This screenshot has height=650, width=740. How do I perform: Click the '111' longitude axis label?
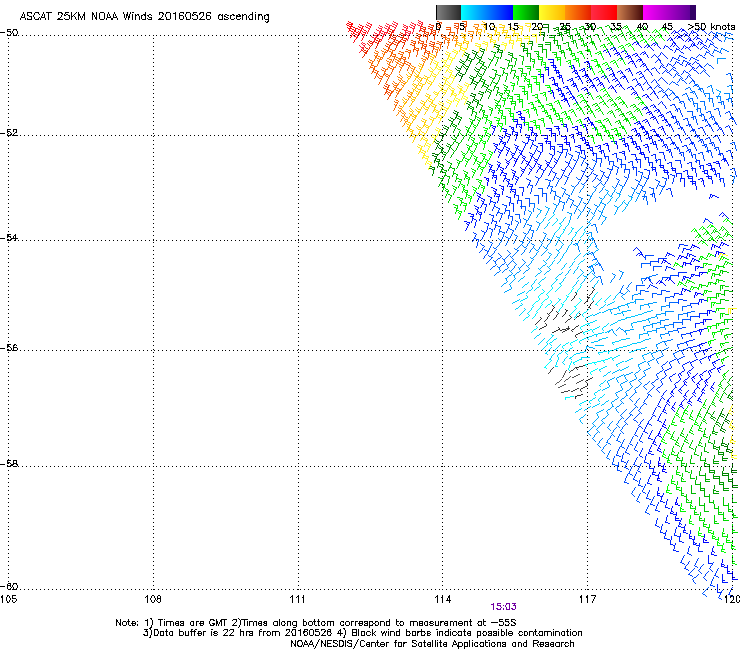[297, 599]
